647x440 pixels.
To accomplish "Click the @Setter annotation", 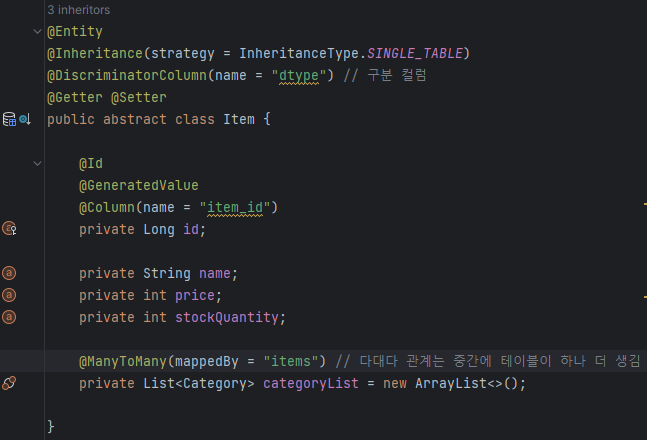I will 139,97.
